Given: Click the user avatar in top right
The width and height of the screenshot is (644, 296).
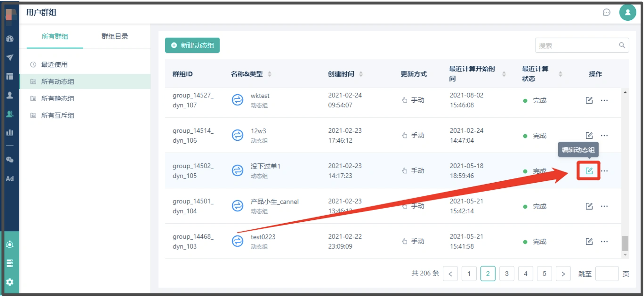Looking at the screenshot, I should point(627,12).
